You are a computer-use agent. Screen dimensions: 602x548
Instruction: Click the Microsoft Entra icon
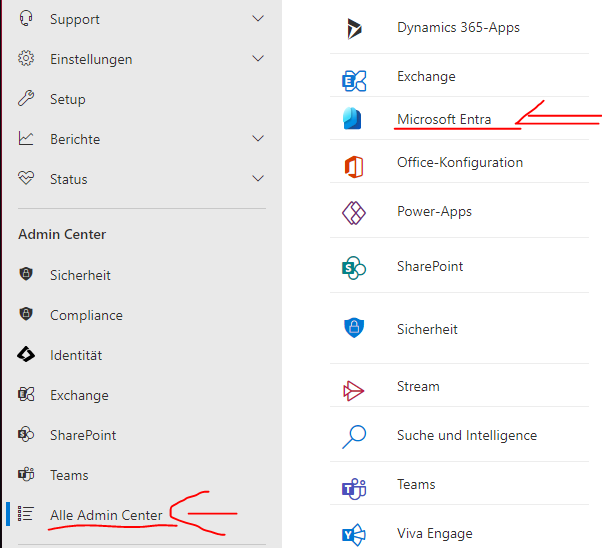(354, 120)
